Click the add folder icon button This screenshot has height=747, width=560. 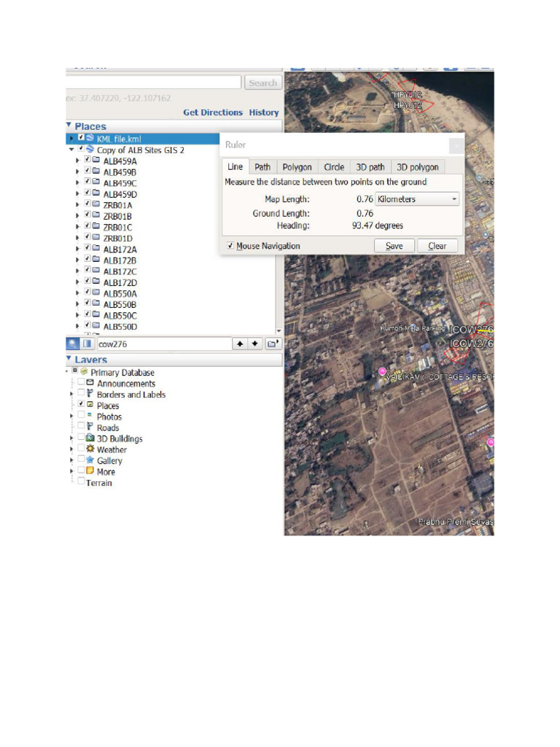272,344
